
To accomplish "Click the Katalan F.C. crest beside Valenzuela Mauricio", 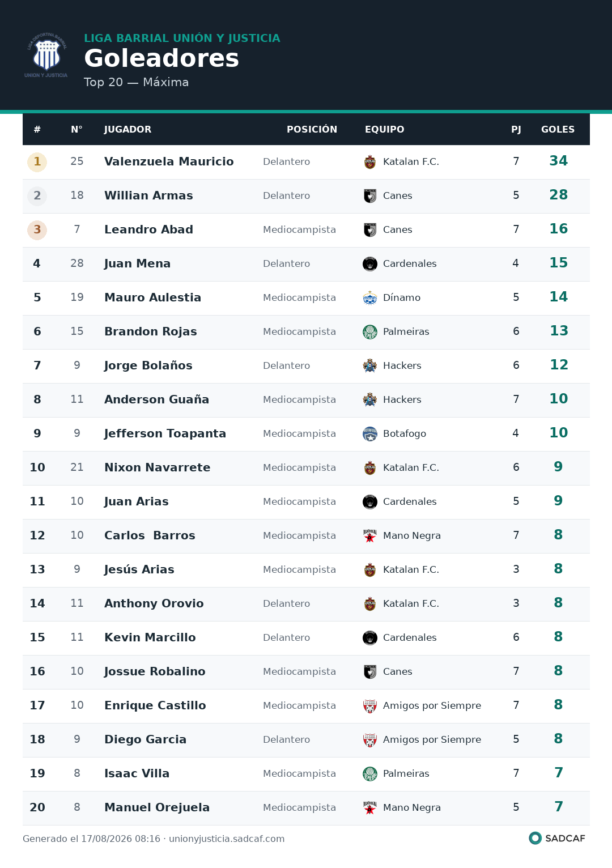I will (370, 162).
